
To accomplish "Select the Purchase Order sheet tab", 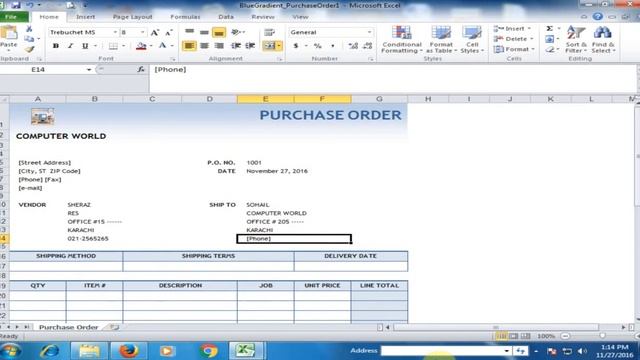I will (68, 327).
